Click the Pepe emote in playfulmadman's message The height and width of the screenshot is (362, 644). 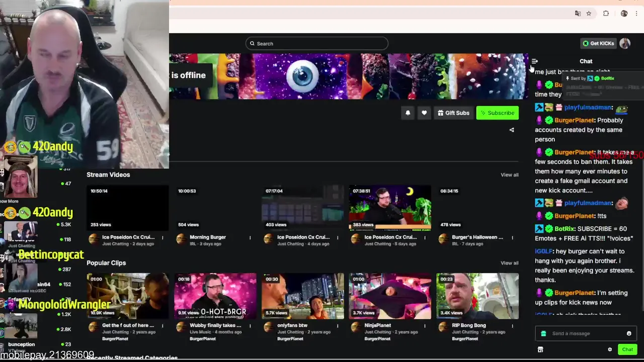click(x=622, y=108)
